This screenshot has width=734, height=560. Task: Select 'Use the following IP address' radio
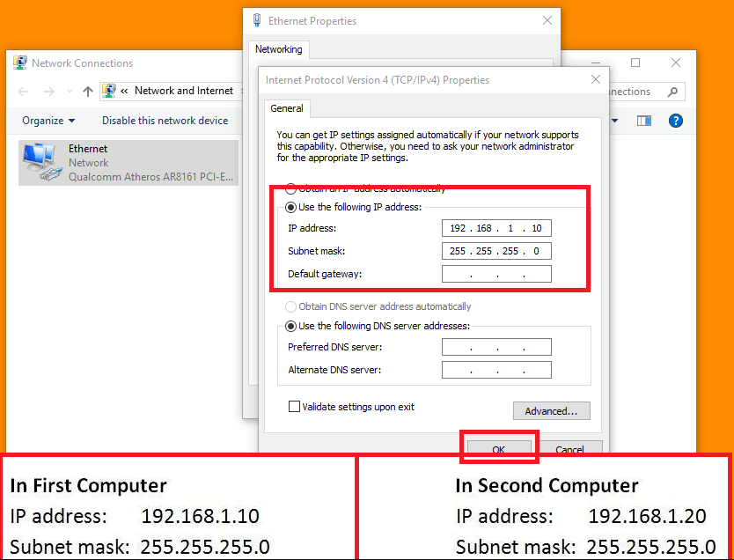coord(291,207)
